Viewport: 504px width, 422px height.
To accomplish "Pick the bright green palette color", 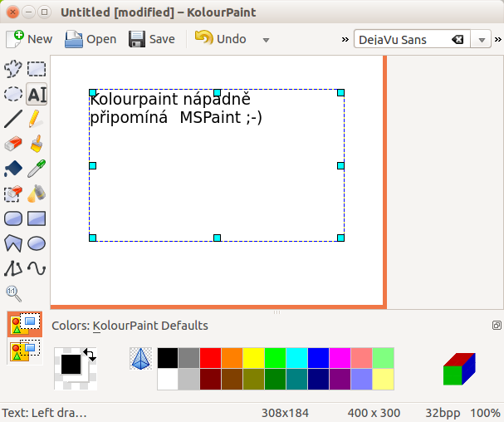I will [275, 358].
